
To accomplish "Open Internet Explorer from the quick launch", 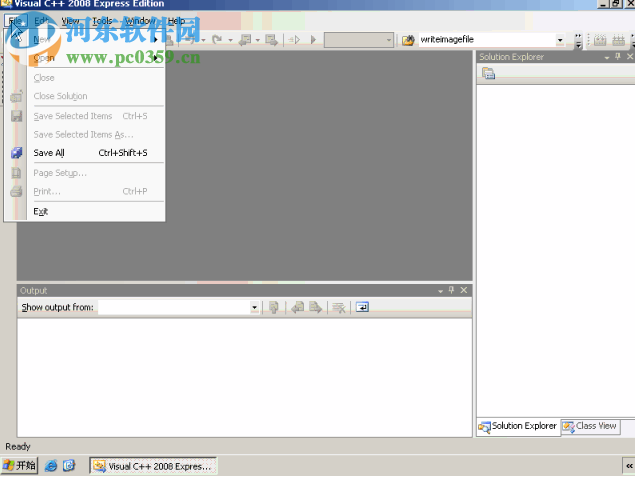I will [51, 466].
